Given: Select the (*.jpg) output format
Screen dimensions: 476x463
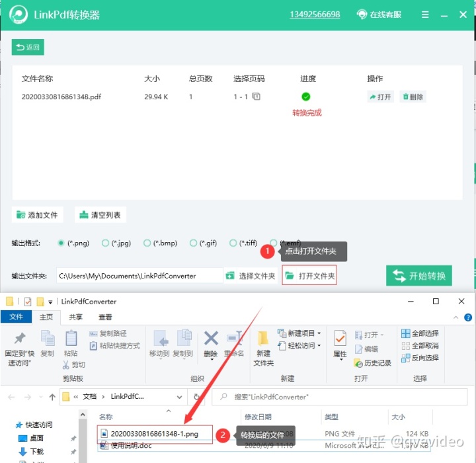Looking at the screenshot, I should 105,243.
